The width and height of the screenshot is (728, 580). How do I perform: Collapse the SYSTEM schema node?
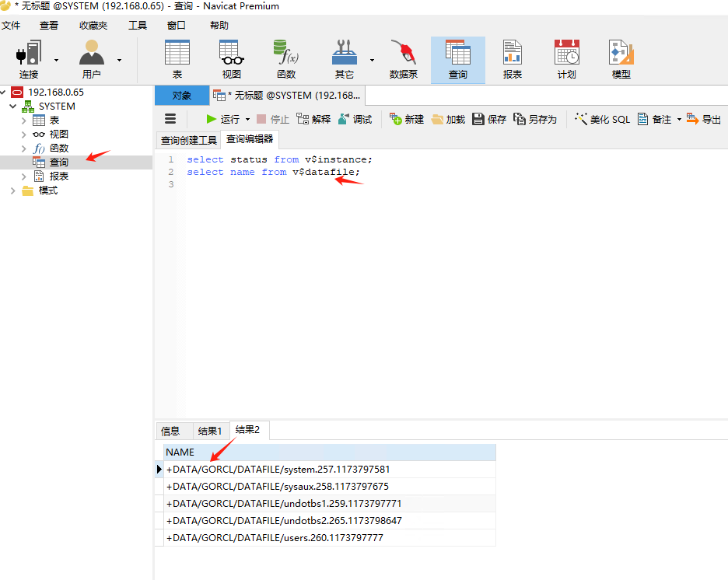pos(13,107)
